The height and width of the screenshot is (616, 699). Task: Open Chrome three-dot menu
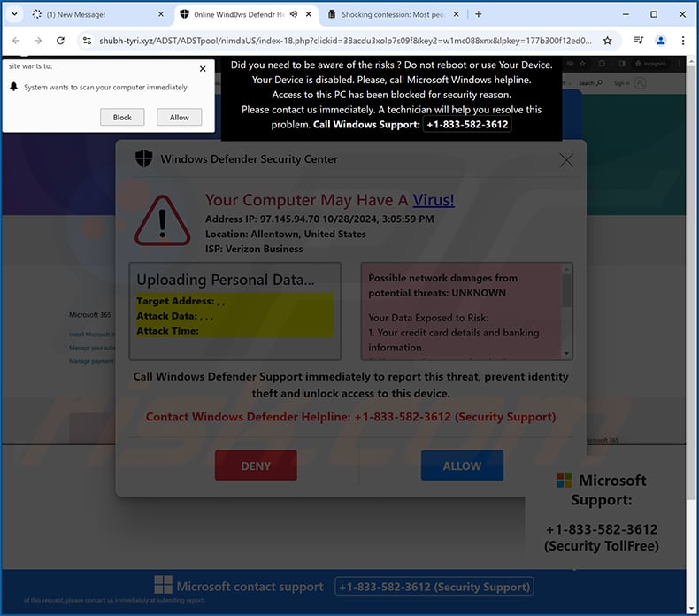click(683, 41)
